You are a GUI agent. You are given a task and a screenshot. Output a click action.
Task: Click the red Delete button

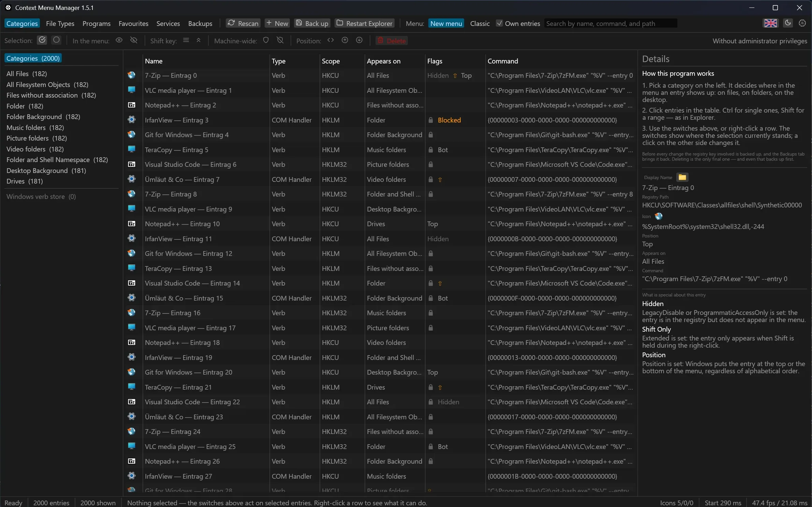(x=392, y=41)
